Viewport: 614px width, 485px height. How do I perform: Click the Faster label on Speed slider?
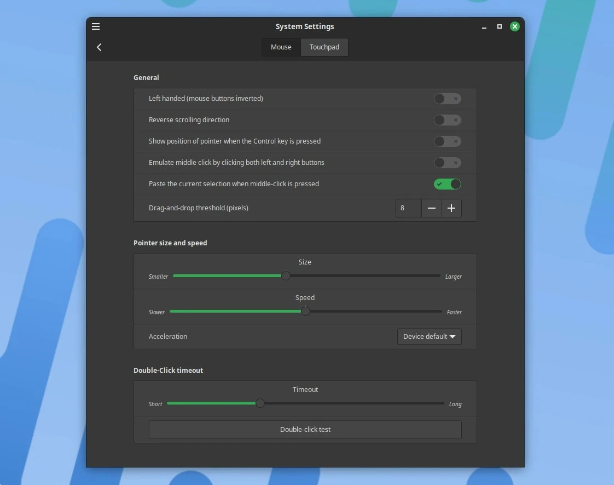click(454, 312)
